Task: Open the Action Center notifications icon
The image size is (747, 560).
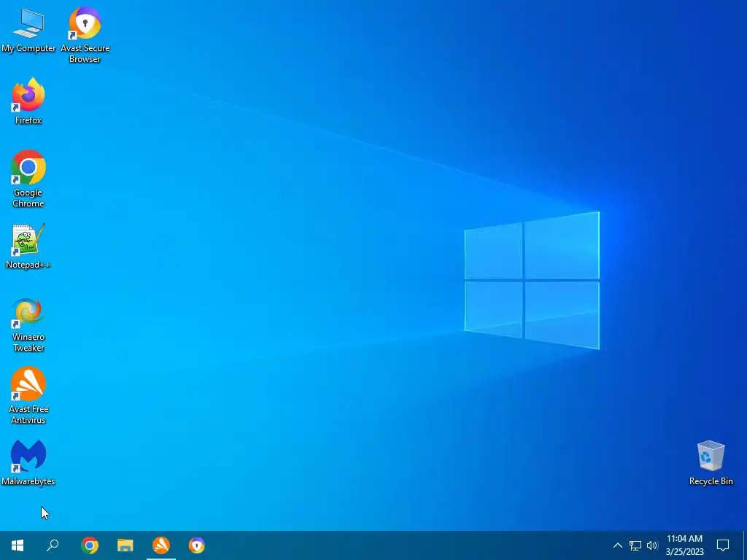Action: coord(723,545)
